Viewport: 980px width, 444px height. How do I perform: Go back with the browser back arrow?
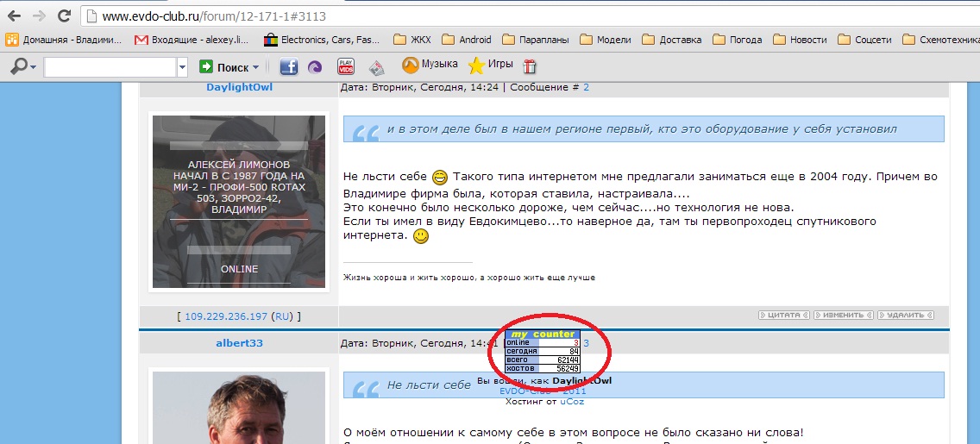point(13,16)
